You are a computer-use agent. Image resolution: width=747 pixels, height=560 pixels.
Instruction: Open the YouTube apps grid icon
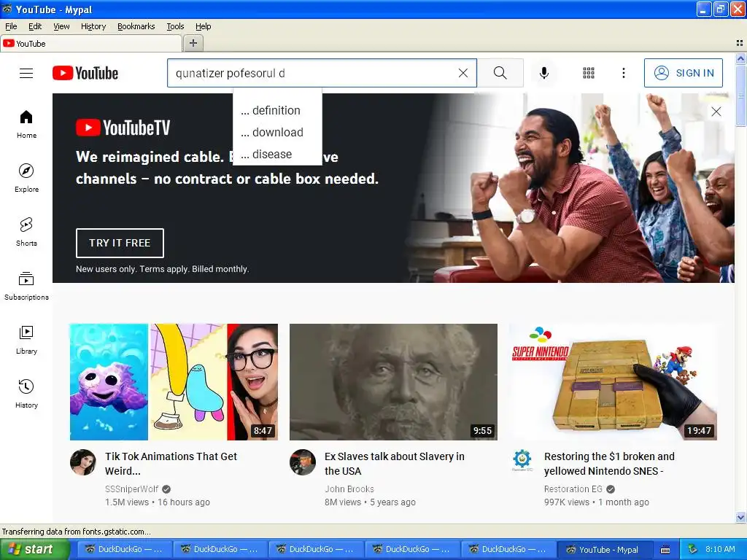pos(589,73)
